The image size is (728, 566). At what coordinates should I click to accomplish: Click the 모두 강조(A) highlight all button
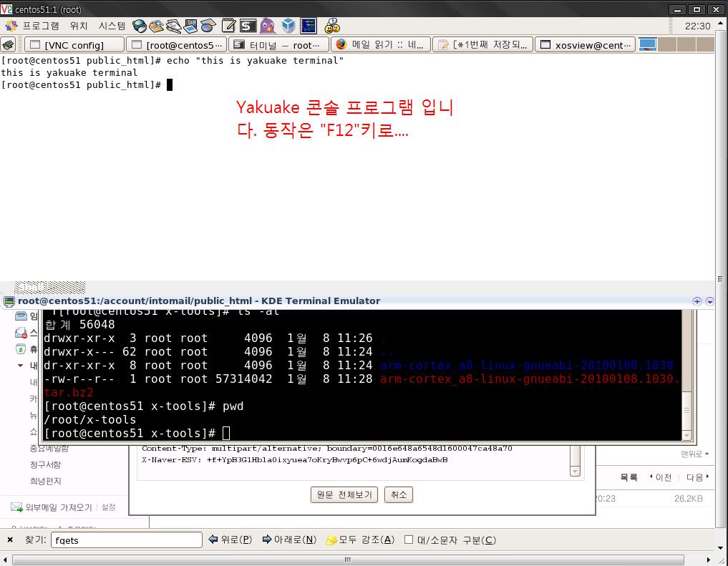click(361, 540)
